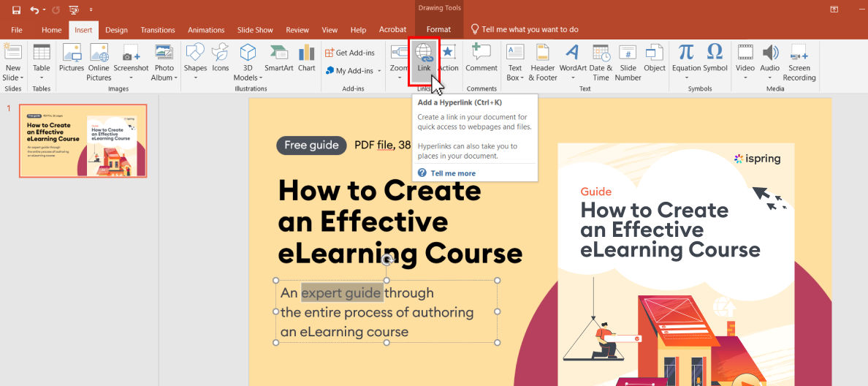
Task: Insert a New Slide
Action: pos(13,62)
